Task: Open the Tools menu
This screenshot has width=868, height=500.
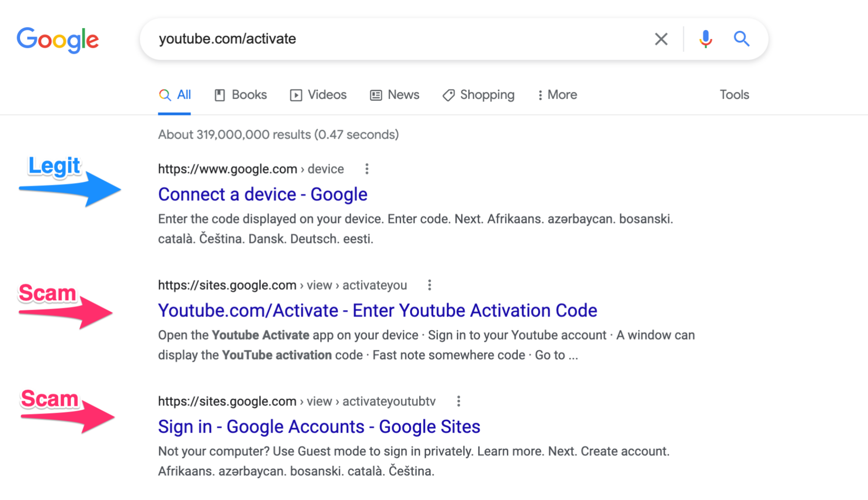Action: pos(733,95)
